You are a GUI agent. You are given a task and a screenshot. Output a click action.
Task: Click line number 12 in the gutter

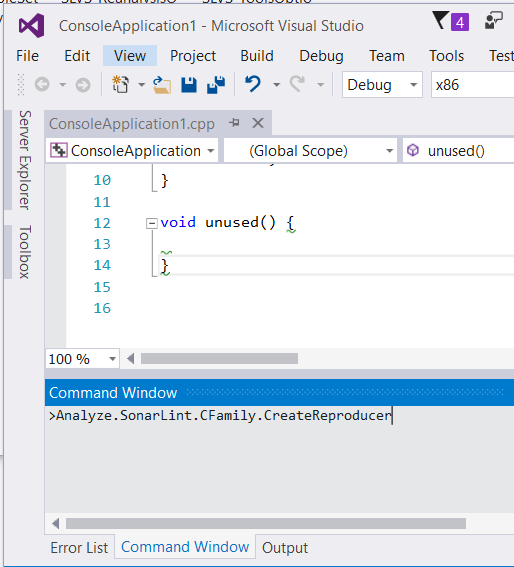[102, 223]
